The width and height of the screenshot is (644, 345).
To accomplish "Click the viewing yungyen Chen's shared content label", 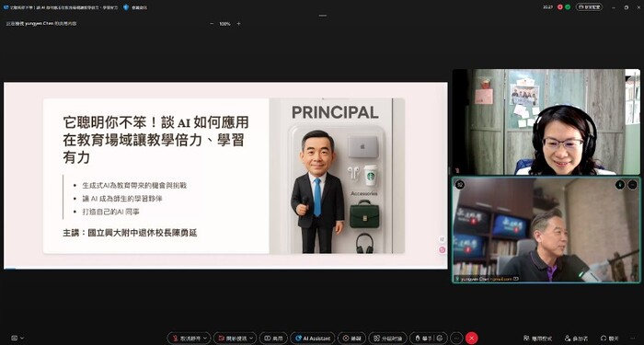I will [x=41, y=24].
